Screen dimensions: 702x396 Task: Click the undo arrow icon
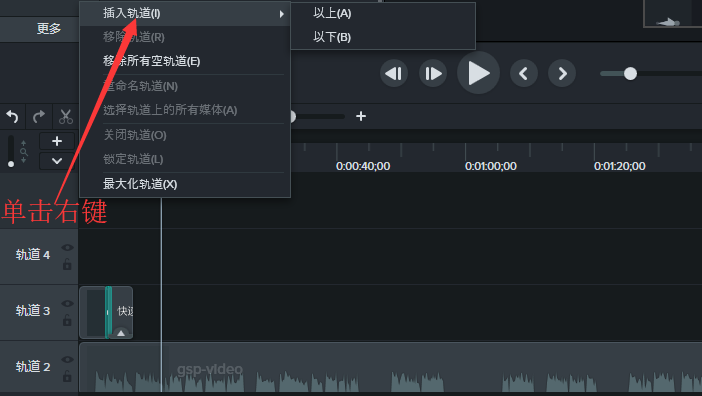tap(12, 117)
